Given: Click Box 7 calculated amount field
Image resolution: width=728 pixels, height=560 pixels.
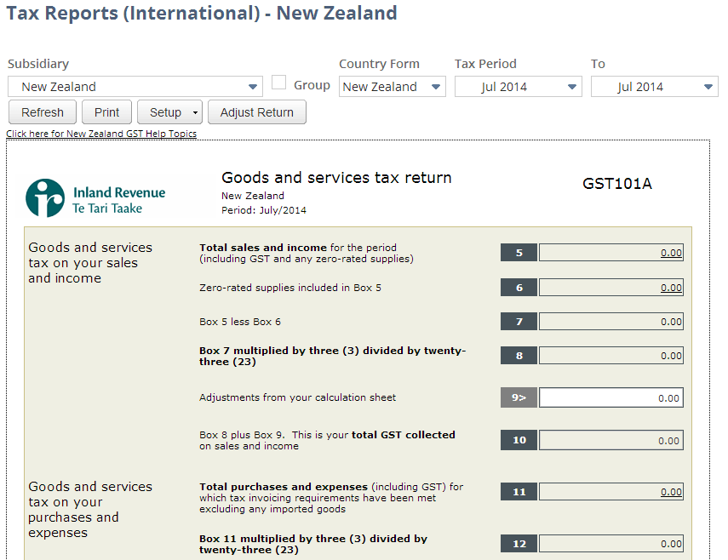Looking at the screenshot, I should (611, 321).
